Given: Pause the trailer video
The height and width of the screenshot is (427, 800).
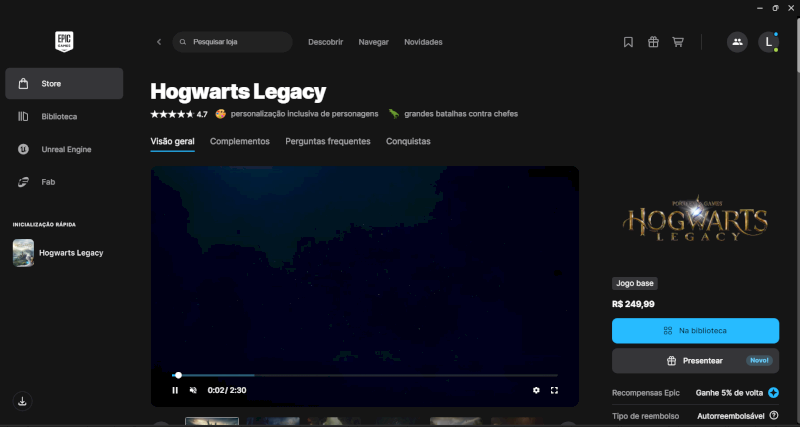Looking at the screenshot, I should pyautogui.click(x=175, y=390).
